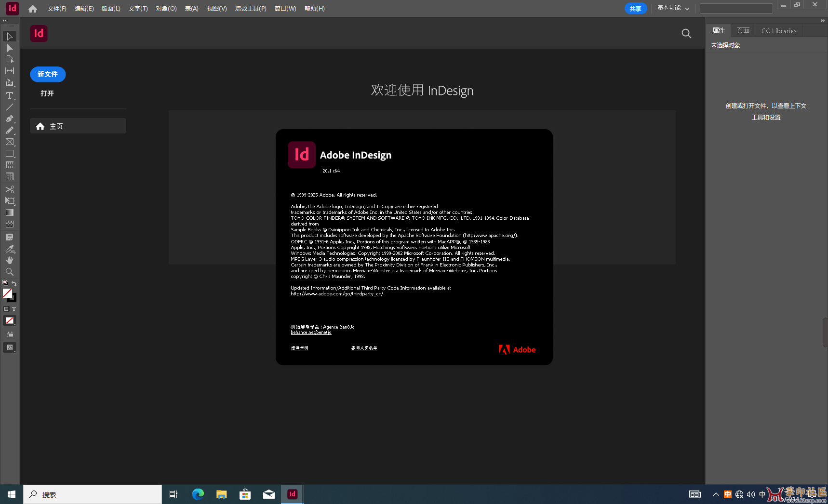Open File Explorer from the taskbar
The height and width of the screenshot is (504, 828).
222,494
